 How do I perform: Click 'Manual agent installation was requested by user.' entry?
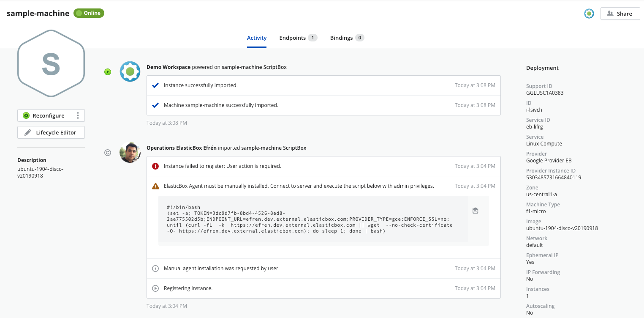click(222, 269)
